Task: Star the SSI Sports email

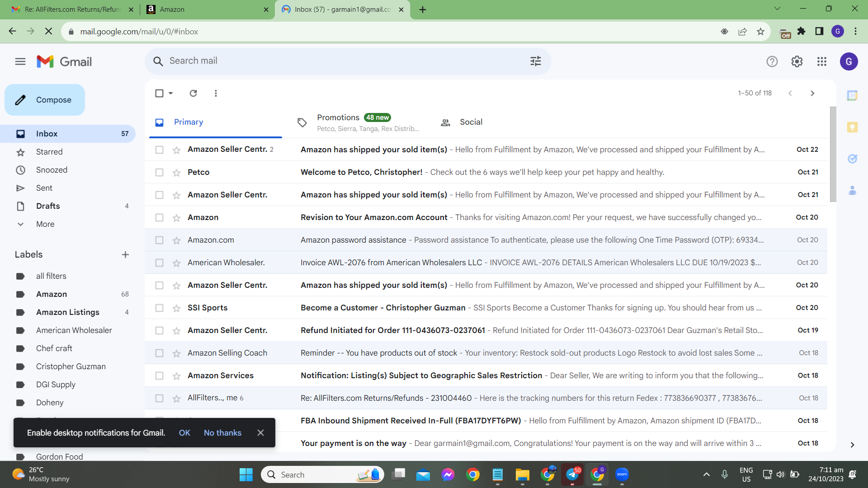Action: pyautogui.click(x=176, y=308)
